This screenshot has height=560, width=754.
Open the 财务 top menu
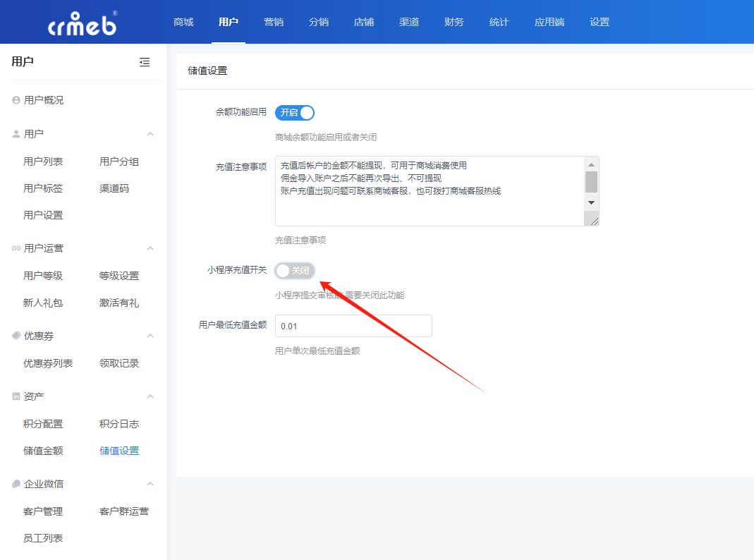coord(454,22)
